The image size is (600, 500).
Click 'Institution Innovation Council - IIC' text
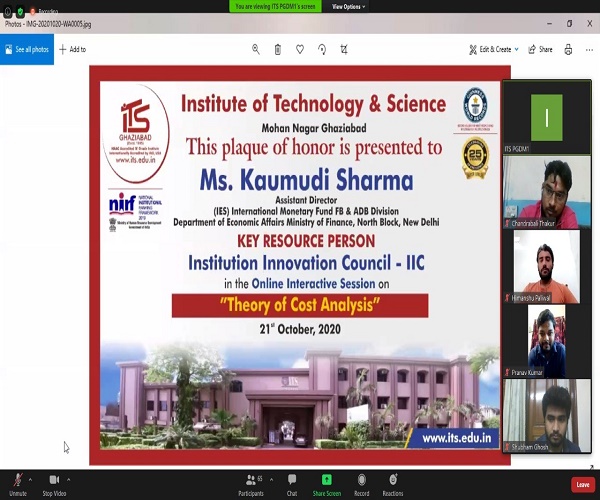307,263
